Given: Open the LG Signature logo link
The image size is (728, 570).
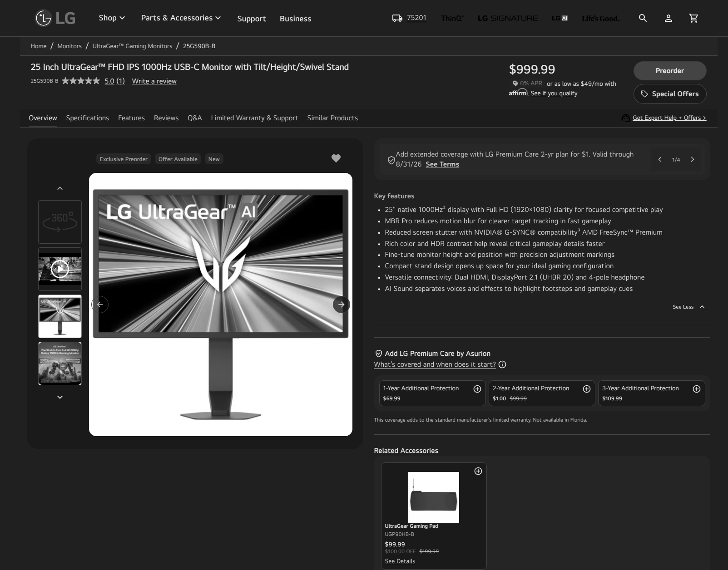Looking at the screenshot, I should [x=508, y=18].
